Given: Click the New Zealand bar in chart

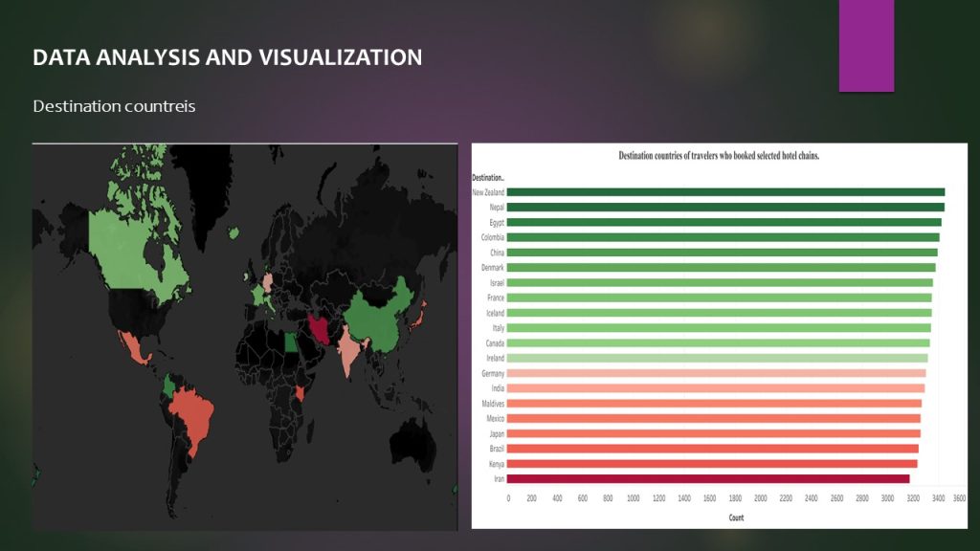Looking at the screenshot, I should [725, 192].
